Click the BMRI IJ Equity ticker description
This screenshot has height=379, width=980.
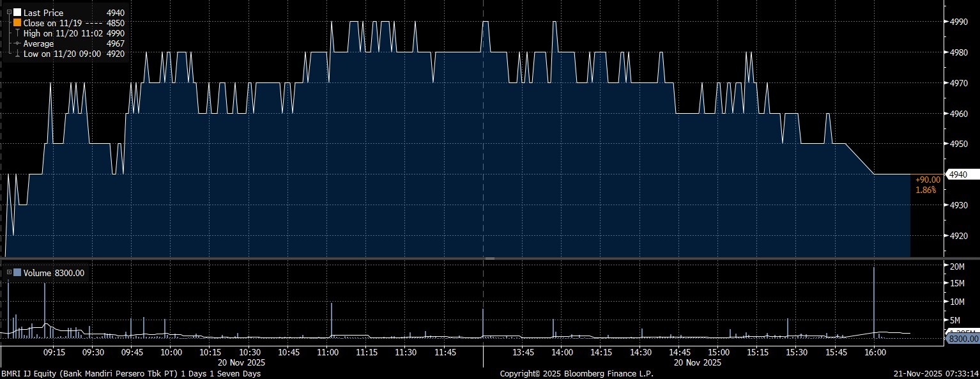(x=131, y=373)
